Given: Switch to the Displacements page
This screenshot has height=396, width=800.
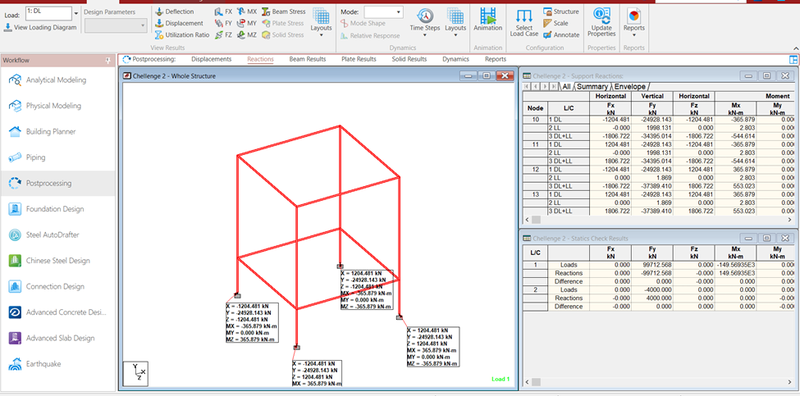Looking at the screenshot, I should click(211, 59).
